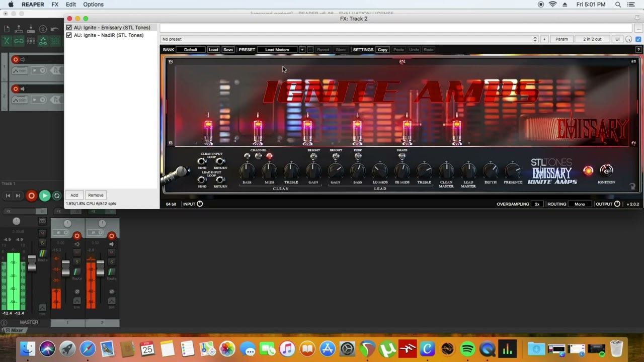The width and height of the screenshot is (644, 362).
Task: Toggle the lead Bright switch
Action: [x=336, y=156]
